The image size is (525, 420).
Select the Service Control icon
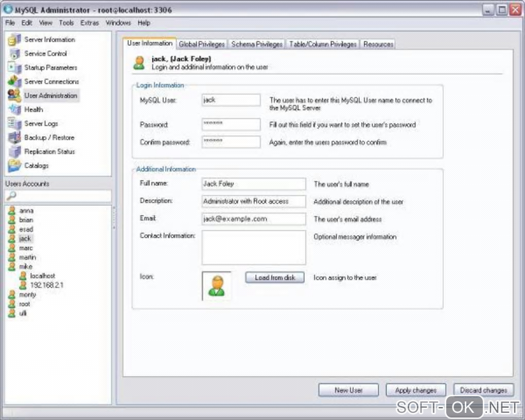(14, 54)
